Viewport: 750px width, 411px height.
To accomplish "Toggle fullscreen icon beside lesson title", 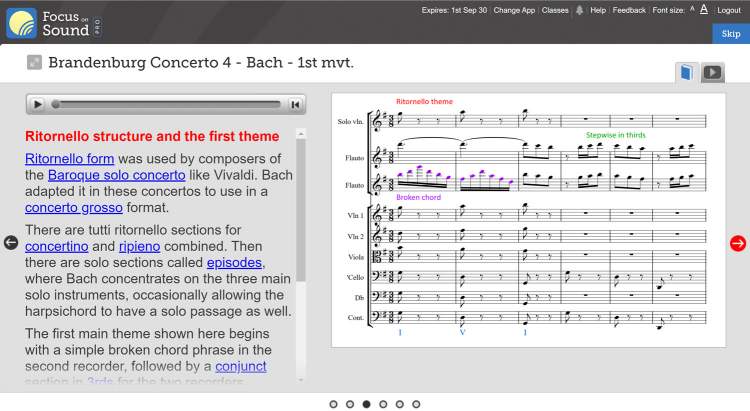I will (x=34, y=62).
